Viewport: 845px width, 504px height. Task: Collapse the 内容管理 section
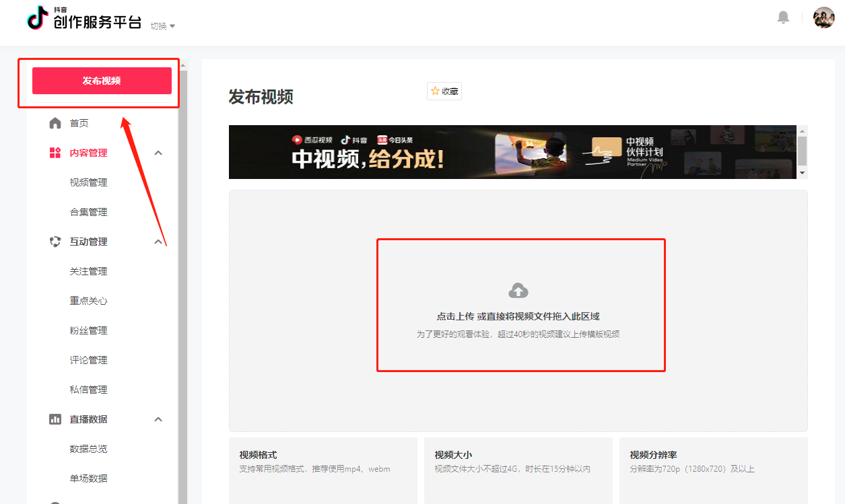coord(158,153)
